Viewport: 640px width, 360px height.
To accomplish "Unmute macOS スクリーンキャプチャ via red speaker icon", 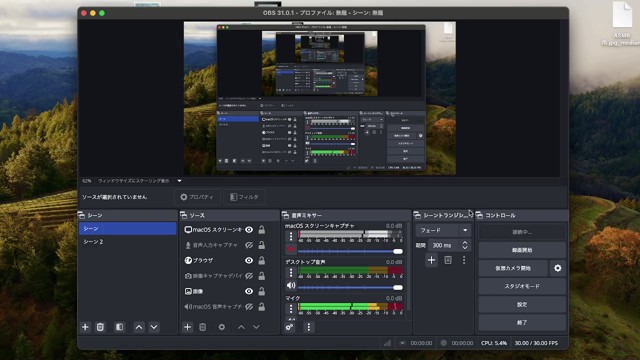I will tap(291, 249).
